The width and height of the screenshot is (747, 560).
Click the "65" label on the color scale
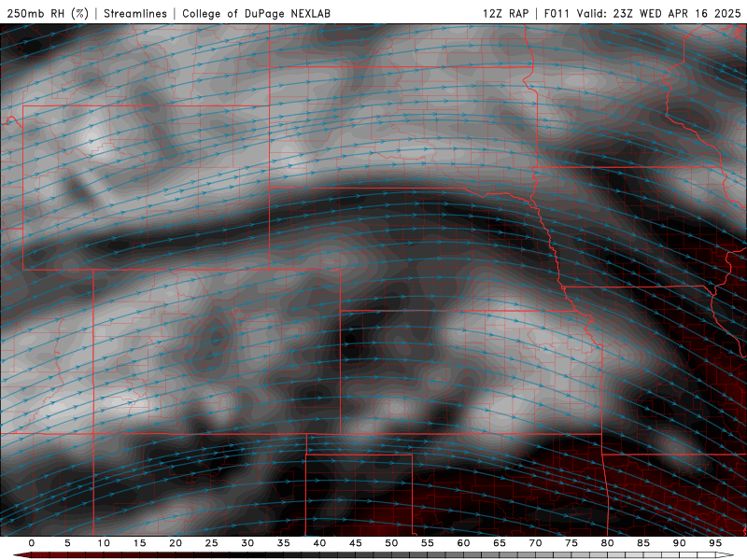coord(500,543)
